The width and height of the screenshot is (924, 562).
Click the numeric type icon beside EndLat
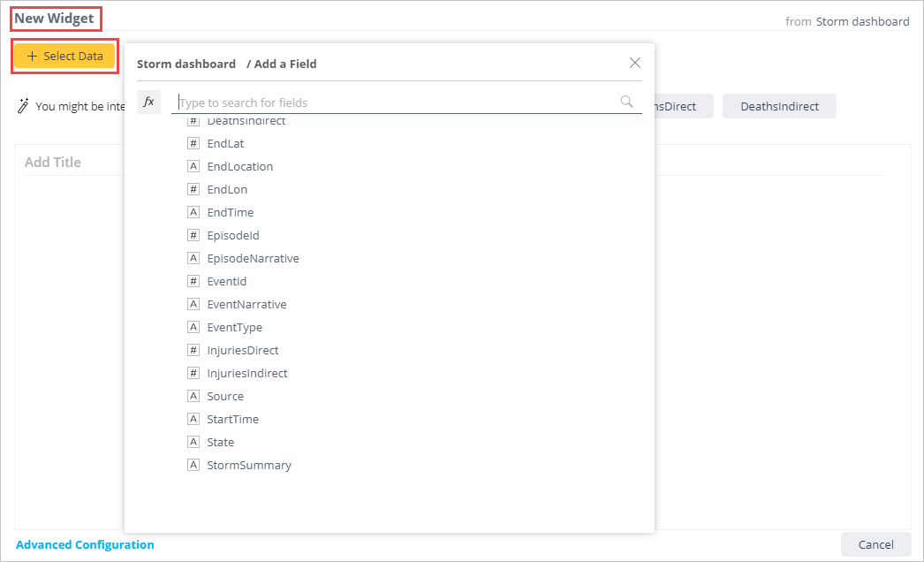pyautogui.click(x=193, y=143)
